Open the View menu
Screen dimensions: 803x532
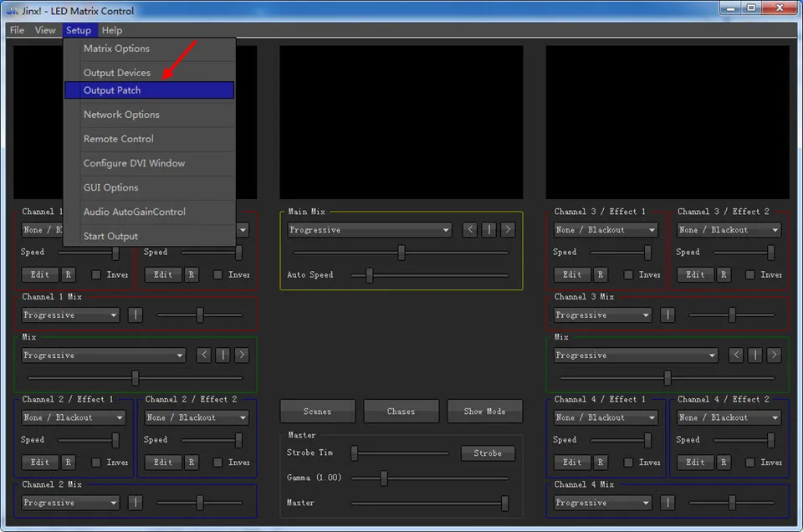coord(45,30)
